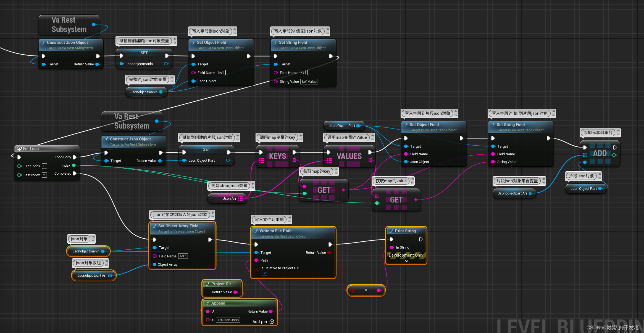The width and height of the screenshot is (644, 333).
Task: Select the highlighted Jsonobjectpart Arr variable node
Action: pyautogui.click(x=94, y=275)
